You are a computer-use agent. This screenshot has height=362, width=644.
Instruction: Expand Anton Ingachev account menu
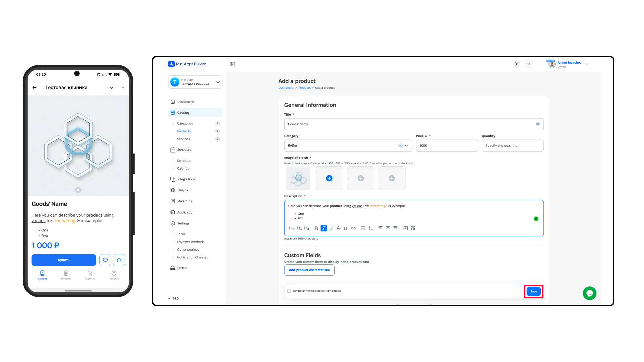tap(587, 64)
